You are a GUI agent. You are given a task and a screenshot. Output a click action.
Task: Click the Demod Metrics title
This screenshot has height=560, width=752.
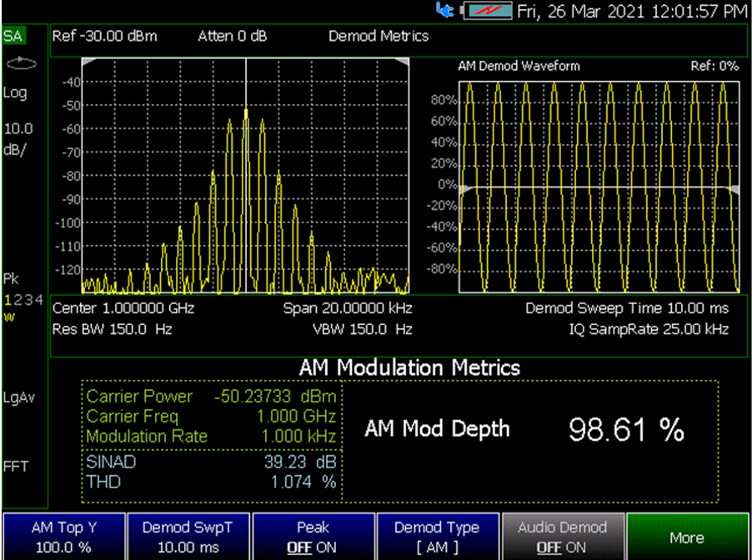click(379, 36)
